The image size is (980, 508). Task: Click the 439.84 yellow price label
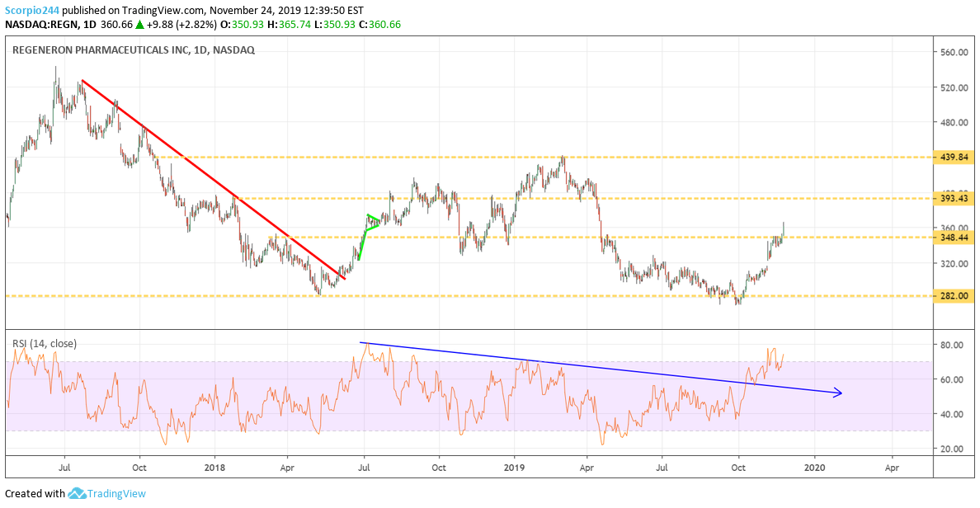point(954,157)
